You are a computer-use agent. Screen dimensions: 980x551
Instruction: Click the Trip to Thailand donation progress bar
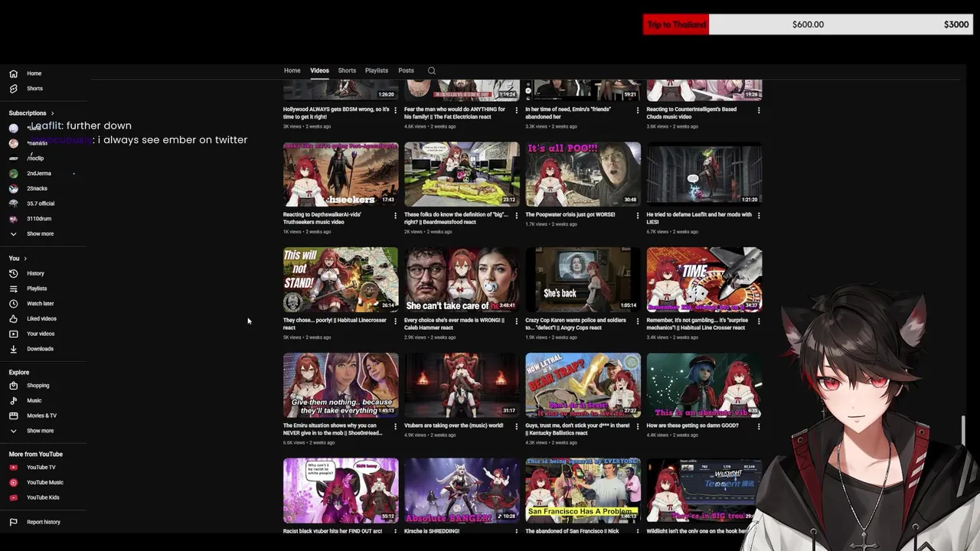(x=808, y=24)
